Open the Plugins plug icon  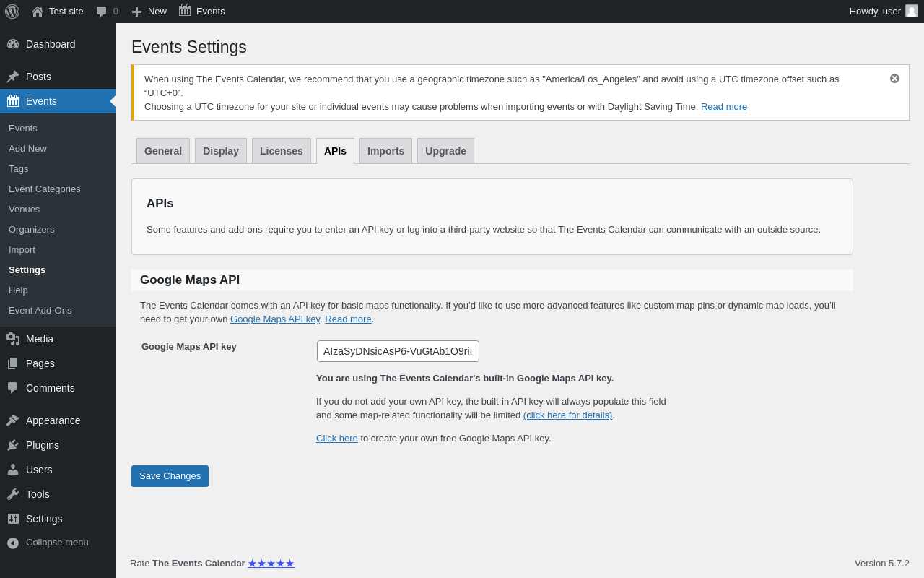(13, 445)
